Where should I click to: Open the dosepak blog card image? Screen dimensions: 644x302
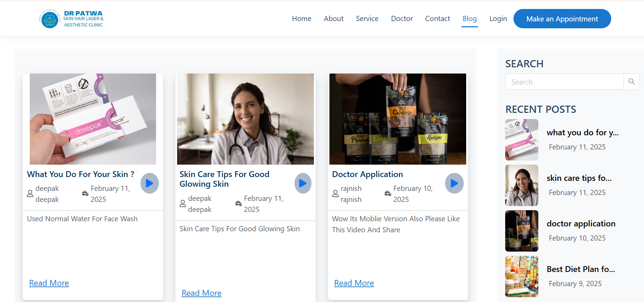click(93, 119)
